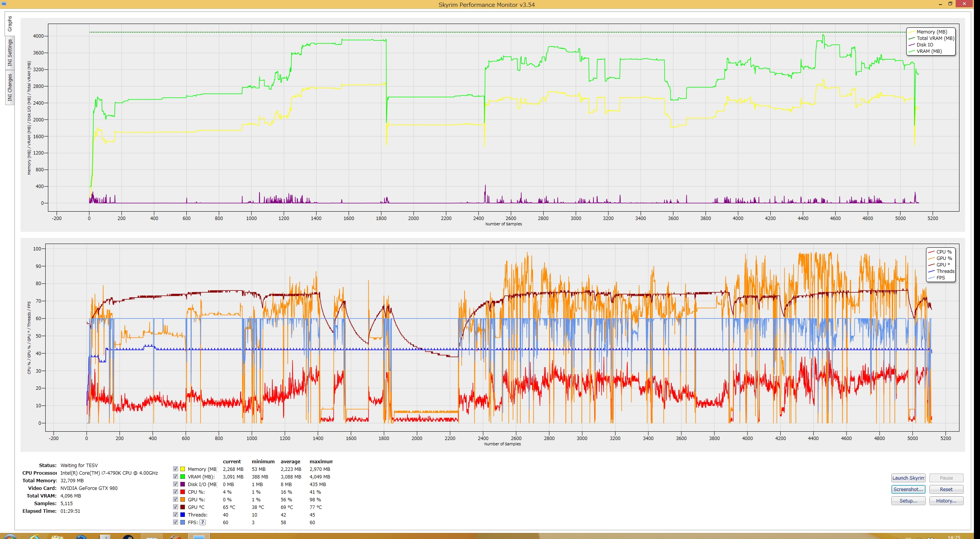Viewport: 980px width, 539px height.
Task: Click the Memory current value '2,268 MB'
Action: tap(233, 469)
